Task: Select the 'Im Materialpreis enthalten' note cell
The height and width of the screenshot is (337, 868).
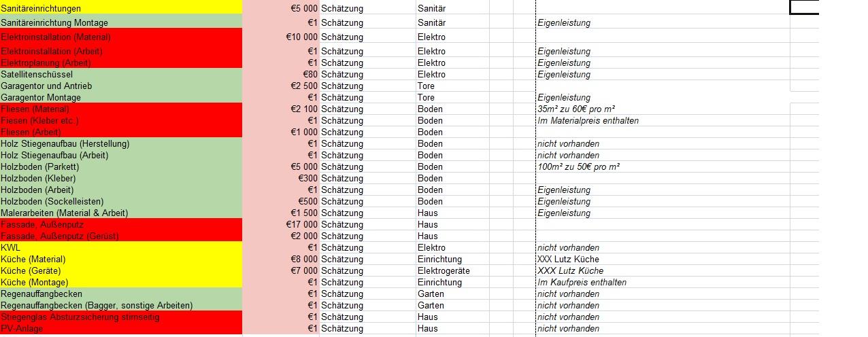Action: (x=662, y=120)
